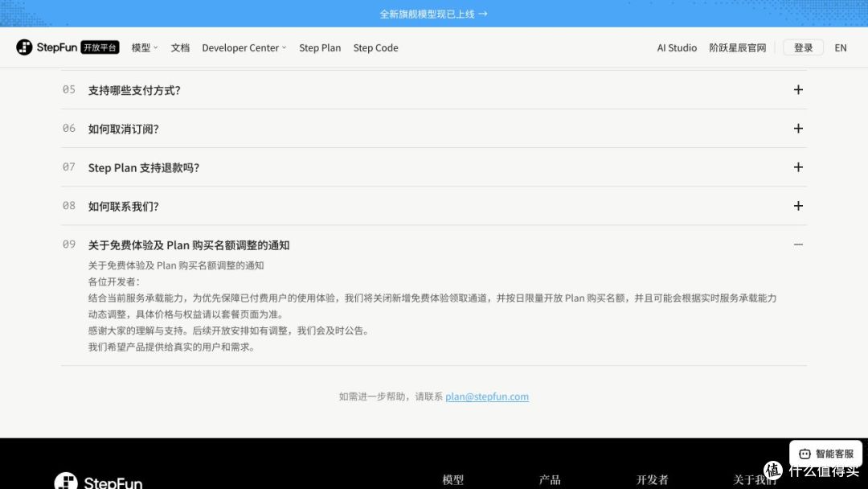Click the footer StepFun logo
The image size is (868, 489).
coord(99,481)
